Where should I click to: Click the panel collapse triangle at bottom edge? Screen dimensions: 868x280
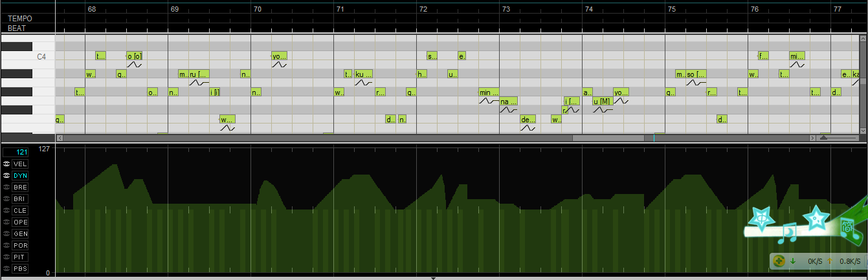[x=433, y=278]
